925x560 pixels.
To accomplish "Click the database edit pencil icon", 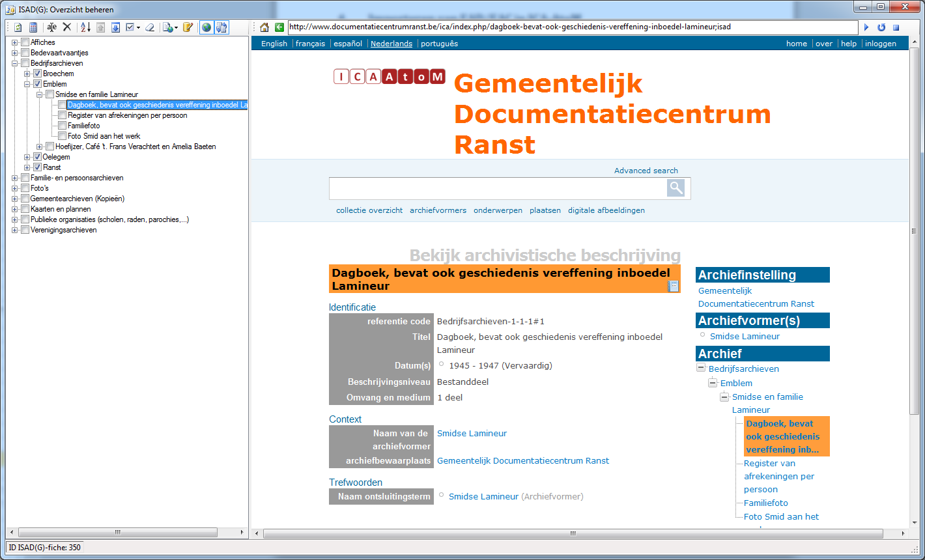I will [188, 27].
